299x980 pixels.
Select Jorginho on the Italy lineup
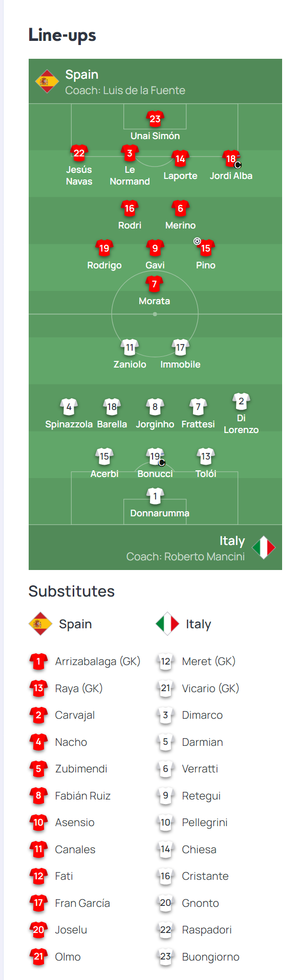pyautogui.click(x=155, y=424)
